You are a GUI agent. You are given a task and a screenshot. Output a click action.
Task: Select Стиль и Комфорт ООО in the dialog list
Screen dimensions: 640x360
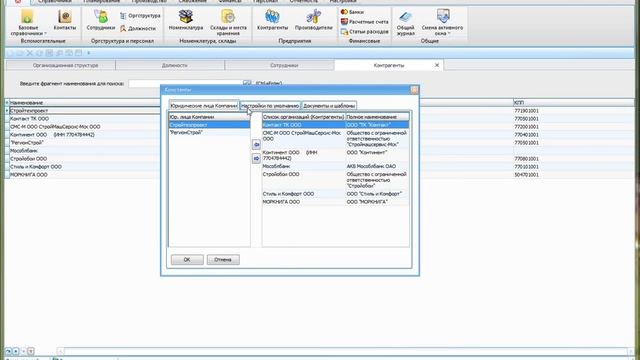pos(335,194)
